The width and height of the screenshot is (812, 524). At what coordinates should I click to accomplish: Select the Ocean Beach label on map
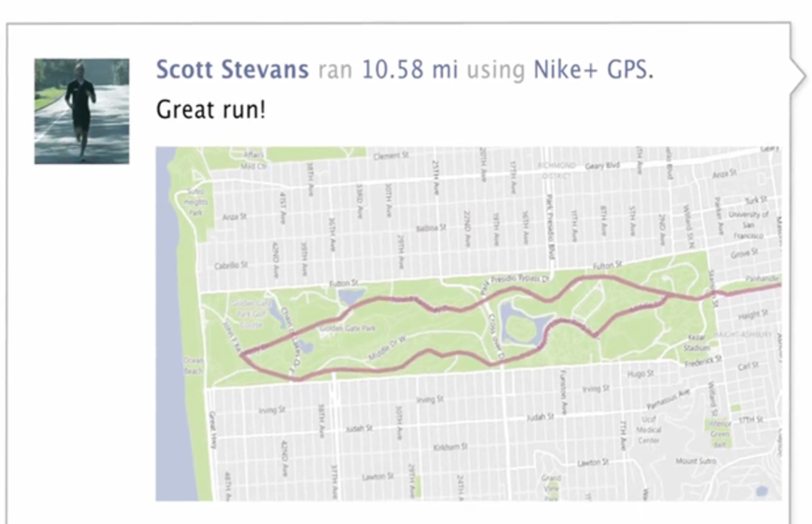193,366
